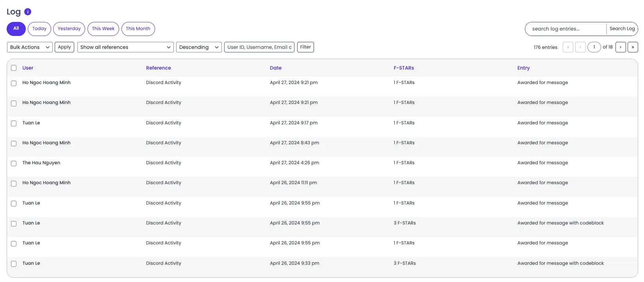Sort by the Date column header
This screenshot has height=282, width=644.
[x=275, y=68]
